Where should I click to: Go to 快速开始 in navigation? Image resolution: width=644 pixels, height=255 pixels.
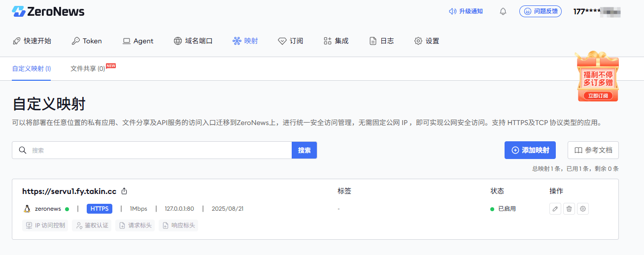click(32, 41)
